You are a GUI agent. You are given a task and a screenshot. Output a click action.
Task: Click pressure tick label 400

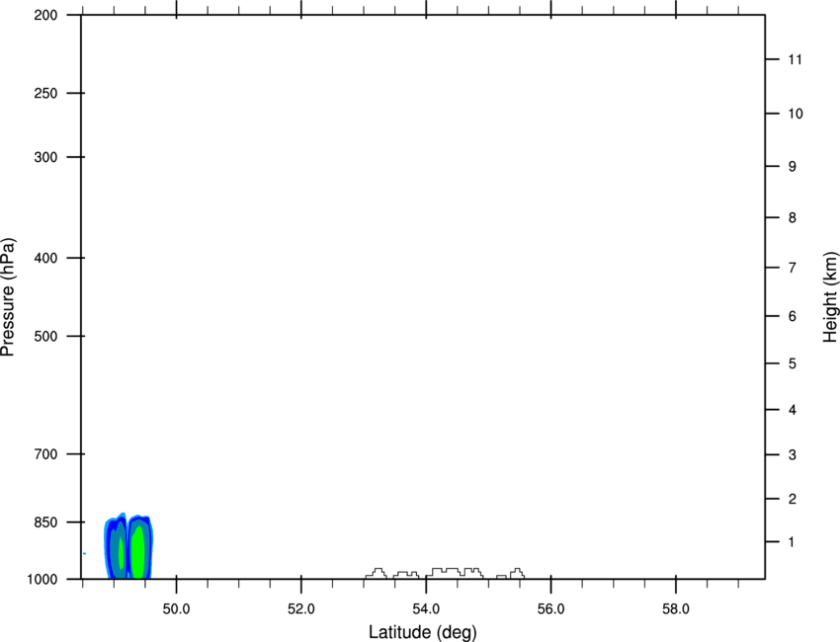[x=45, y=258]
